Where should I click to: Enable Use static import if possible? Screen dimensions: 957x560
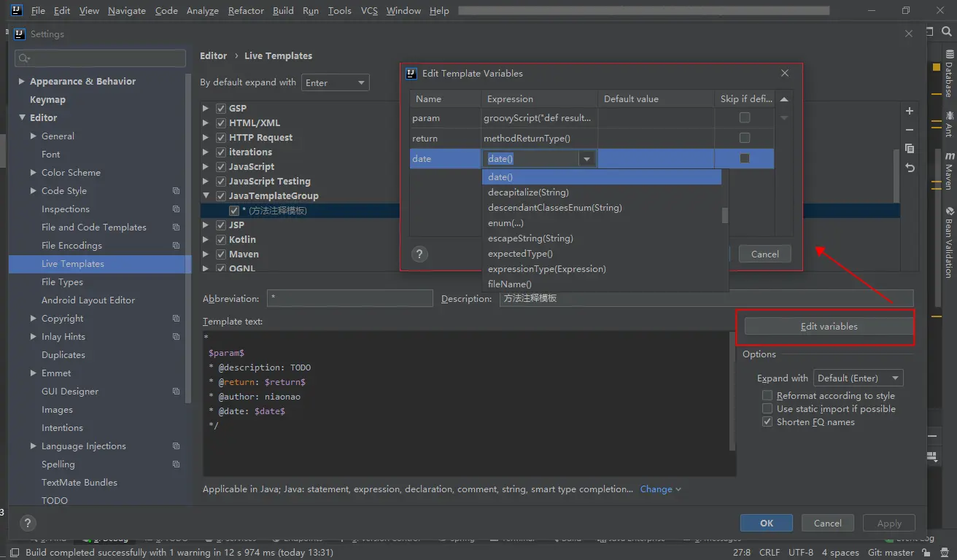tap(767, 409)
